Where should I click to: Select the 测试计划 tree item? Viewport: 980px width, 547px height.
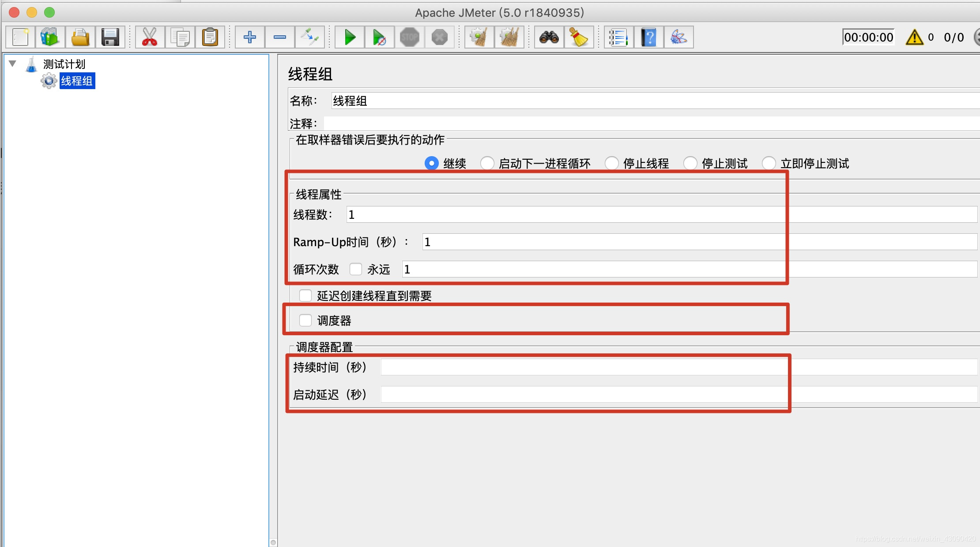tap(64, 64)
